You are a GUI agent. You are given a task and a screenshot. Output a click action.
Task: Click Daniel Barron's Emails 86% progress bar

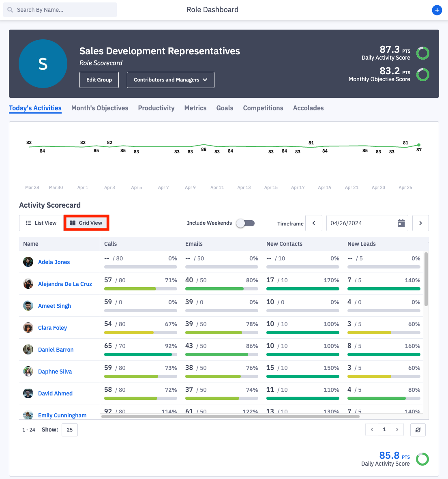(x=222, y=354)
